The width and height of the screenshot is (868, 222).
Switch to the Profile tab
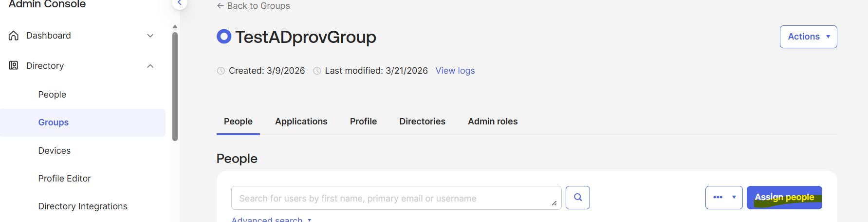pyautogui.click(x=363, y=121)
